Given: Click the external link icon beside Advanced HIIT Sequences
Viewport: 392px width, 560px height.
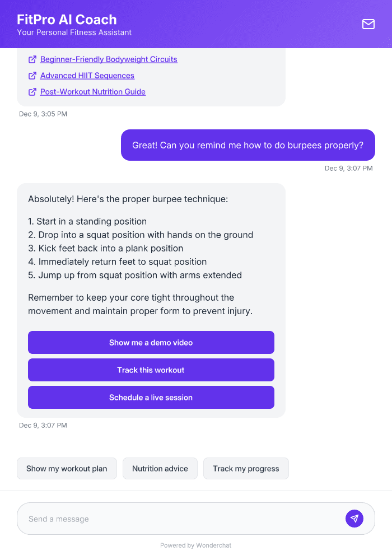Looking at the screenshot, I should tap(32, 75).
